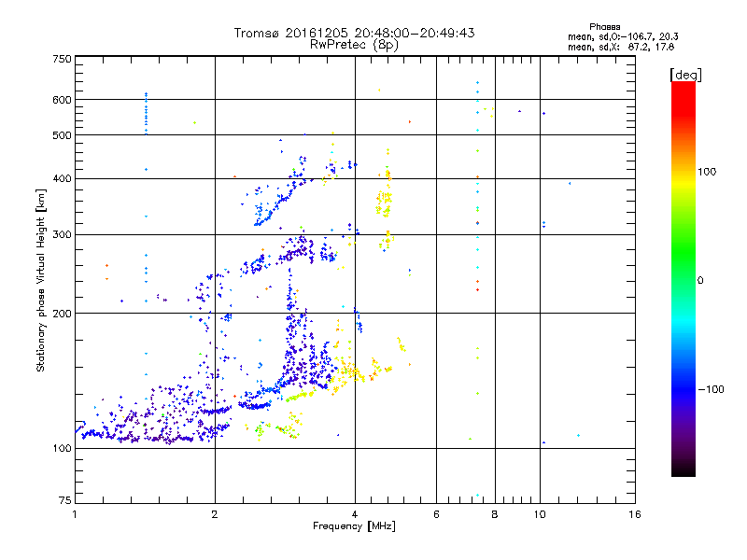This screenshot has height=560, width=747.
Task: Click the y-axis tick label '400'
Action: click(x=62, y=178)
